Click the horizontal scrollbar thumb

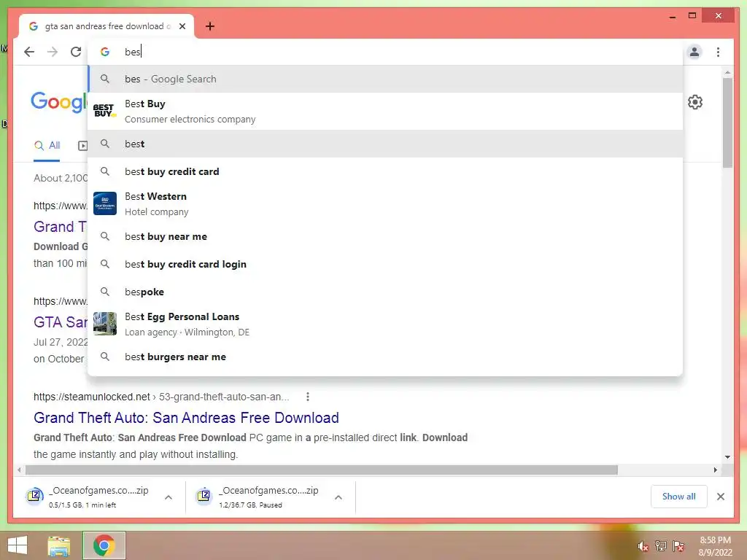coord(322,470)
